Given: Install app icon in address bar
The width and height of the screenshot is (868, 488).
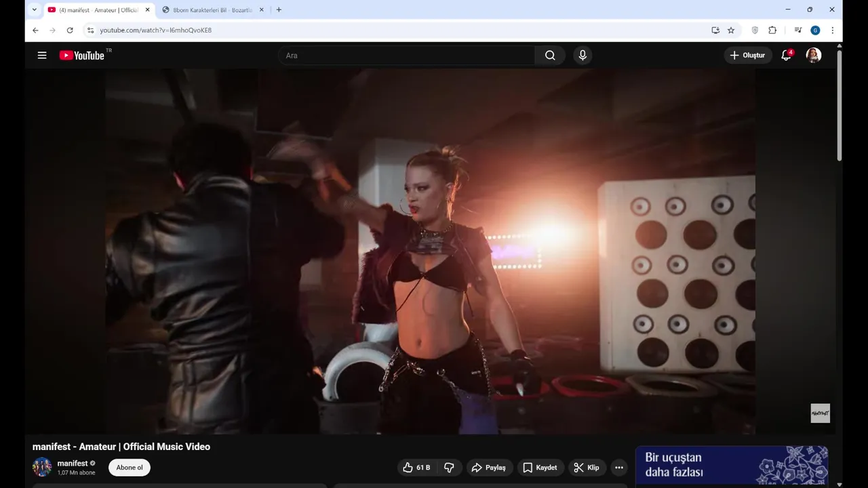Looking at the screenshot, I should (715, 30).
